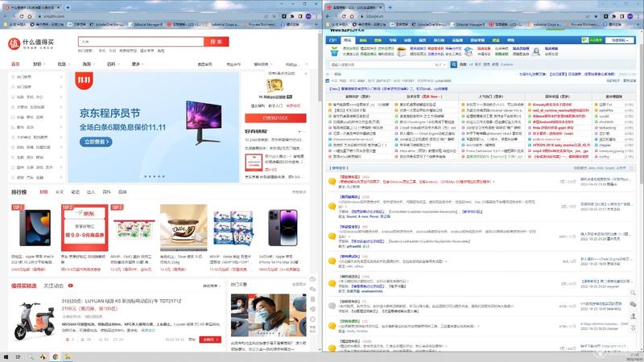
Task: Open 关注动态 tab
Action: coord(53,286)
